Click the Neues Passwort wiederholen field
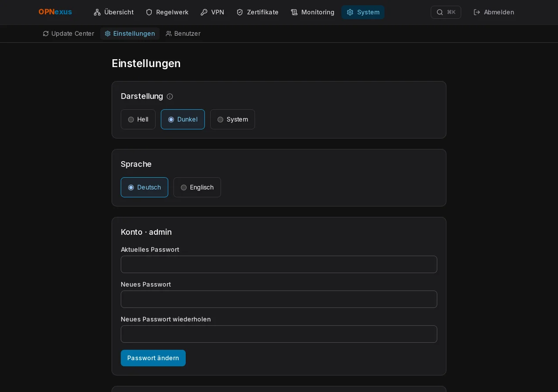The height and width of the screenshot is (392, 558). (x=279, y=334)
